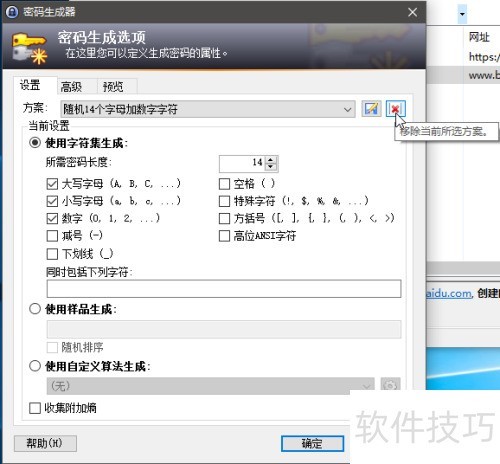The width and height of the screenshot is (500, 464).
Task: Expand the 方案 profile dropdown
Action: tap(208, 109)
